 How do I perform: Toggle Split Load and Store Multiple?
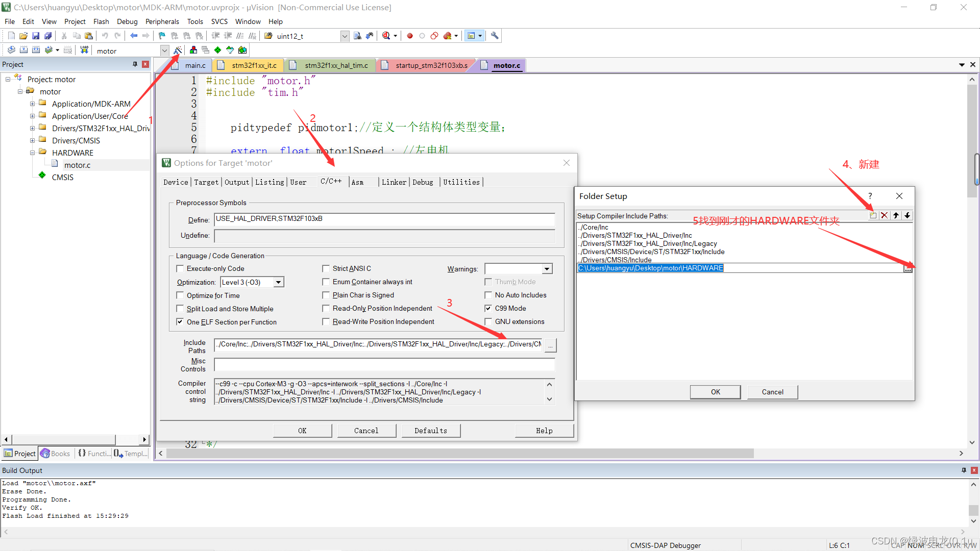[180, 308]
